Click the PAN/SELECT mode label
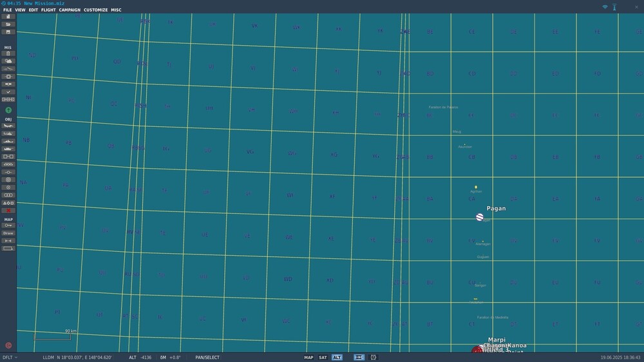The width and height of the screenshot is (644, 362). (207, 357)
